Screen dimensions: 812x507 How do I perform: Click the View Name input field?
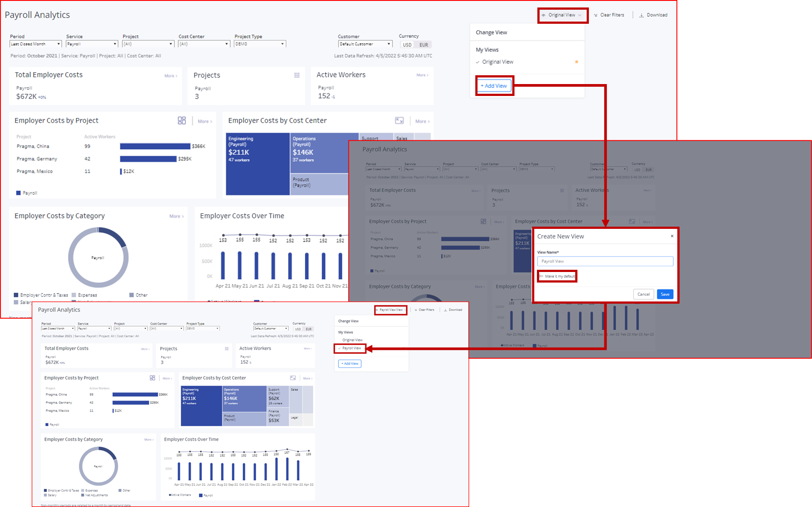(x=605, y=261)
